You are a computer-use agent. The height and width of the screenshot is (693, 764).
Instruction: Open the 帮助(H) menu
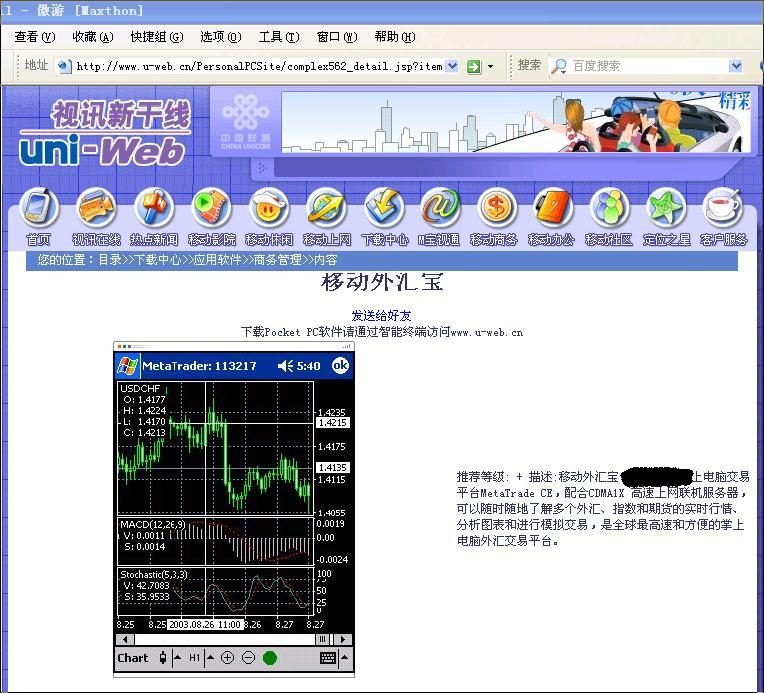pyautogui.click(x=395, y=37)
